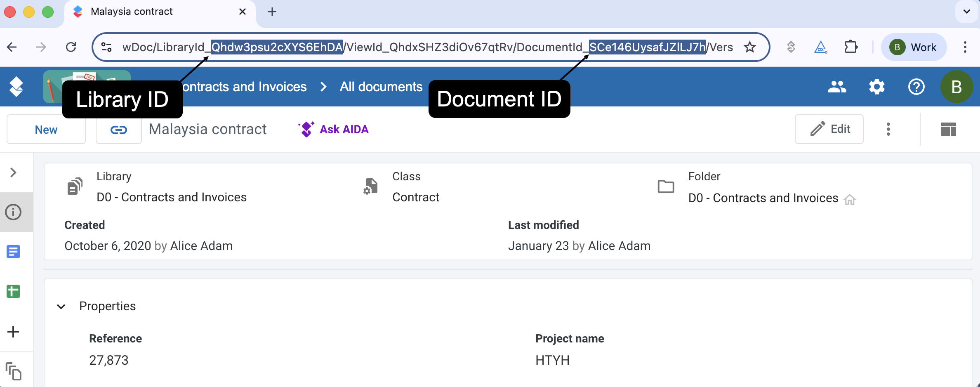Click the Class gear-document icon
This screenshot has width=980, height=387.
370,186
